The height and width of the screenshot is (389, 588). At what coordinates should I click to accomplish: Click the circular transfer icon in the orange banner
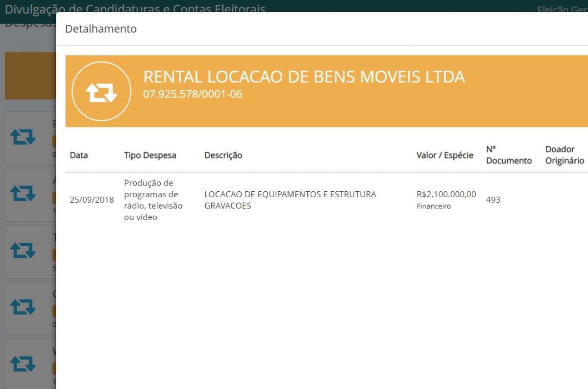(101, 92)
